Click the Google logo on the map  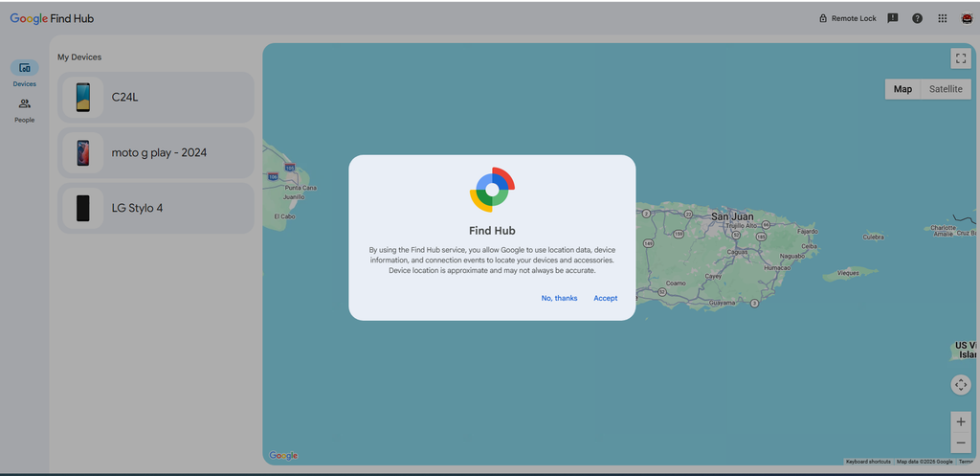[283, 455]
